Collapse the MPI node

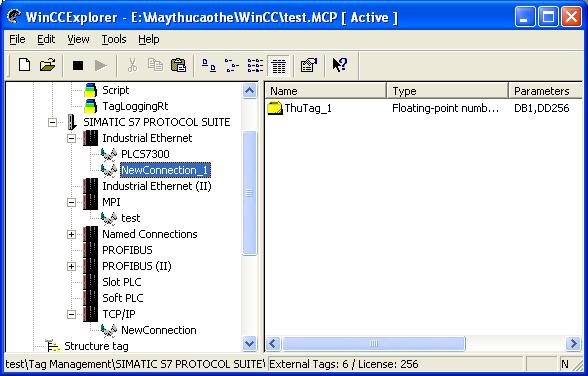71,202
